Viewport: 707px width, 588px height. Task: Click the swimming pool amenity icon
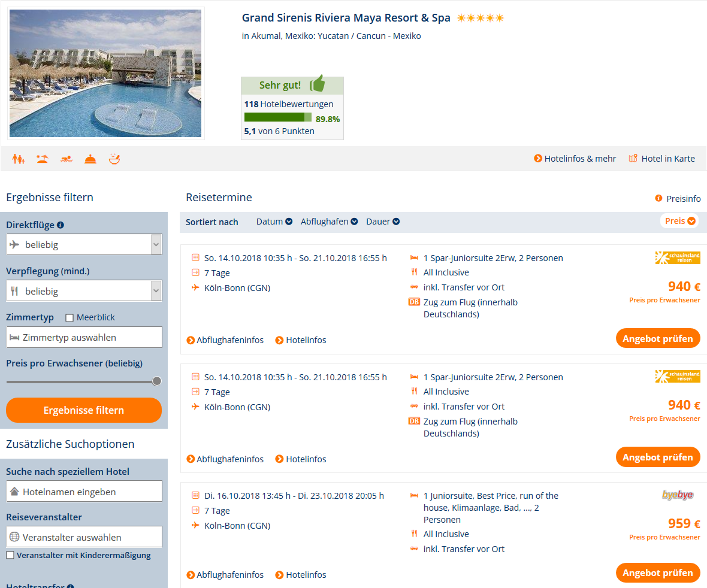tap(67, 159)
